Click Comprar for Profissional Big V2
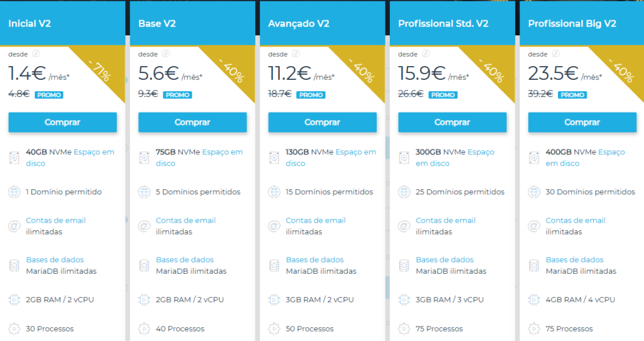 click(x=582, y=122)
